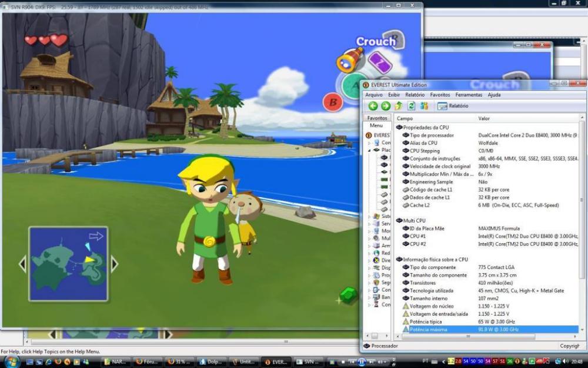Click the people/users icon in EVEREST toolbar
The height and width of the screenshot is (368, 588).
click(x=424, y=106)
